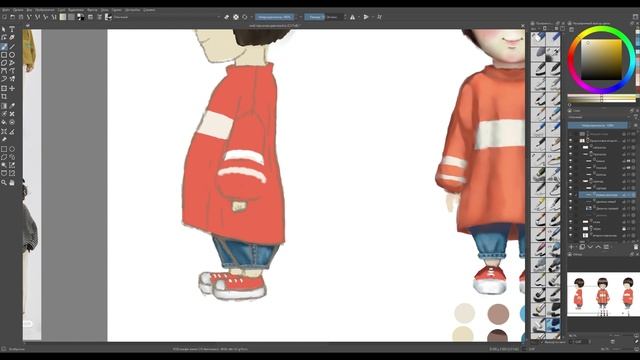
Task: Select the Elliptical Selection tool
Action: (x=12, y=149)
